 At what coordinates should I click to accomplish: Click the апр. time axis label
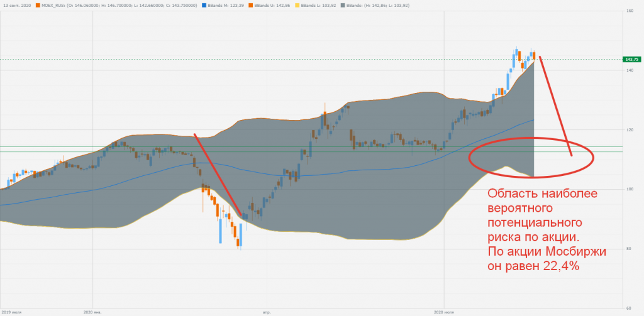(267, 311)
